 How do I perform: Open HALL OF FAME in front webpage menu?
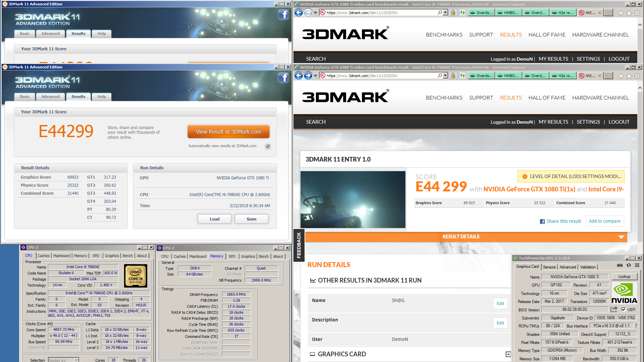pos(547,98)
